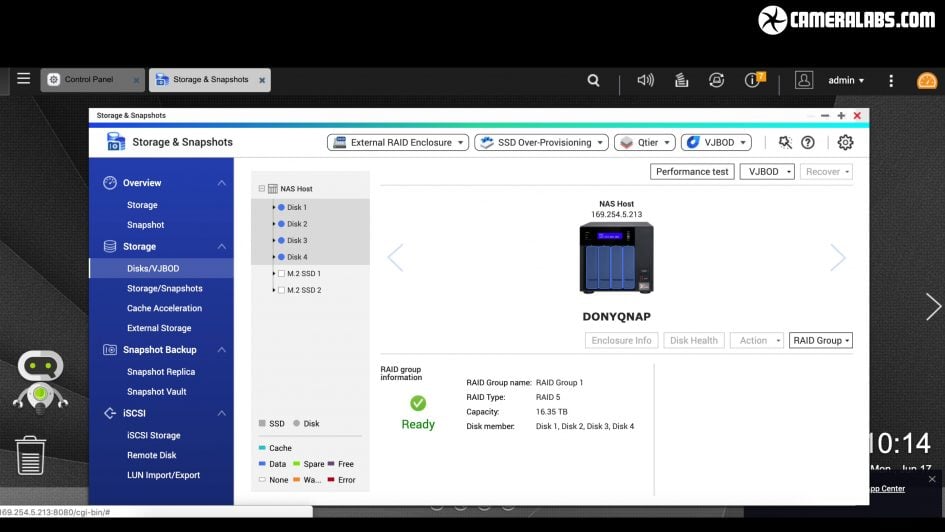Click the NAS device image
945x532 pixels.
tap(617, 258)
